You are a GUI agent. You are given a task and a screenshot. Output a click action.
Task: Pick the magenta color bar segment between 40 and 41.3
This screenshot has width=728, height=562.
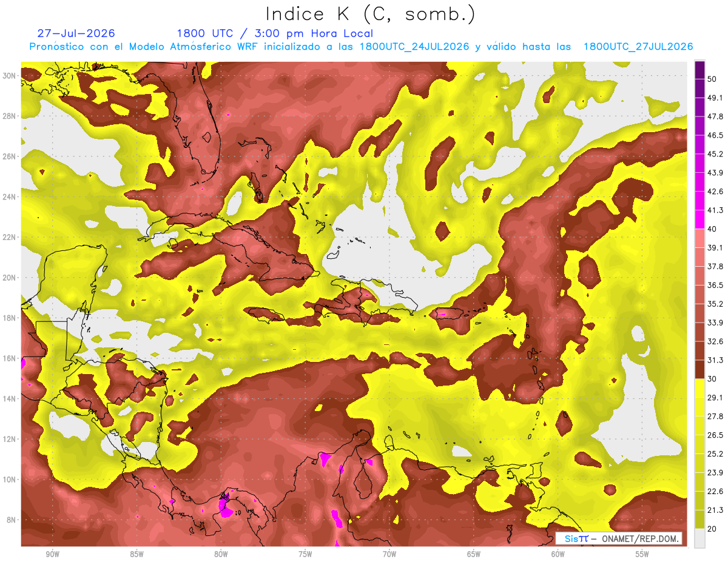(x=699, y=219)
